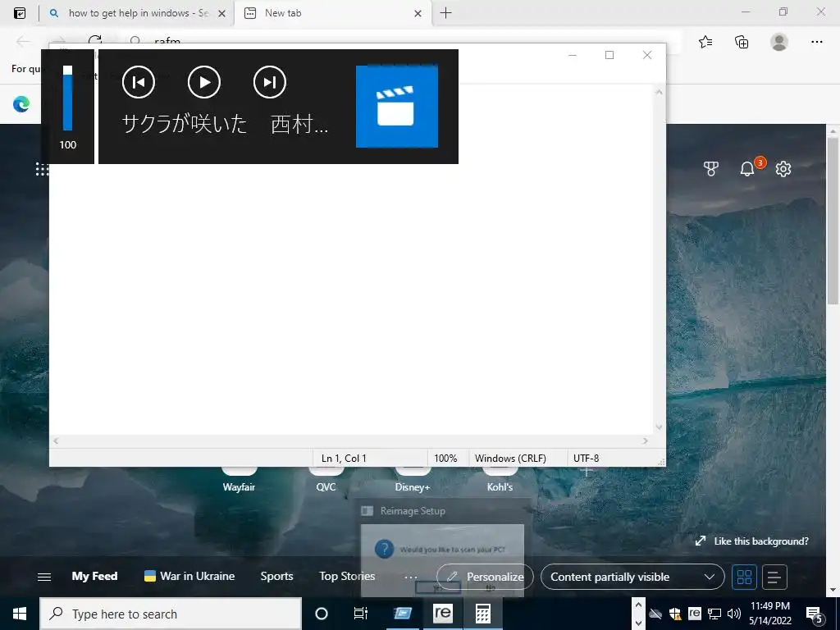Open notifications bell with 3 badge
The image size is (840, 630).
point(746,169)
